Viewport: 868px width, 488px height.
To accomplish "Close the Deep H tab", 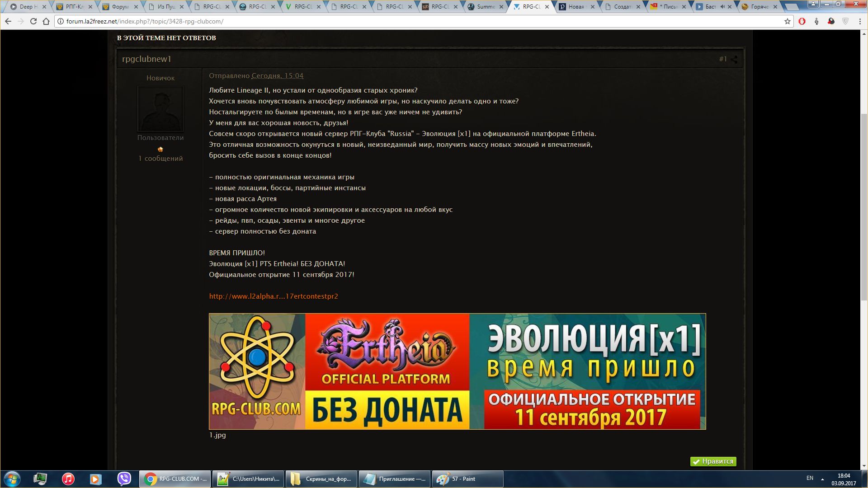I will 44,7.
